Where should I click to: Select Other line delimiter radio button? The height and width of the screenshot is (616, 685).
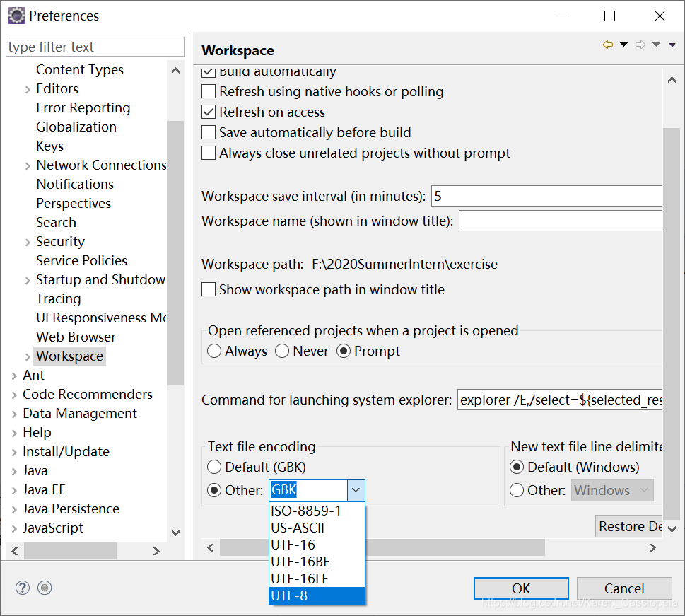pyautogui.click(x=517, y=491)
